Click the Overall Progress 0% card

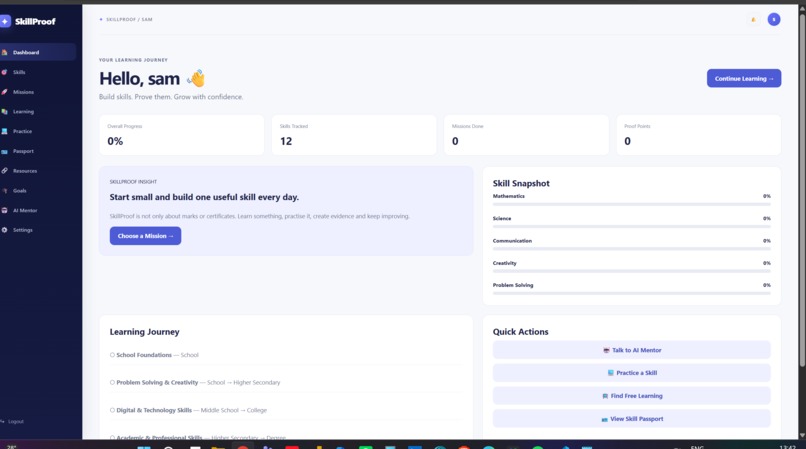pyautogui.click(x=181, y=135)
